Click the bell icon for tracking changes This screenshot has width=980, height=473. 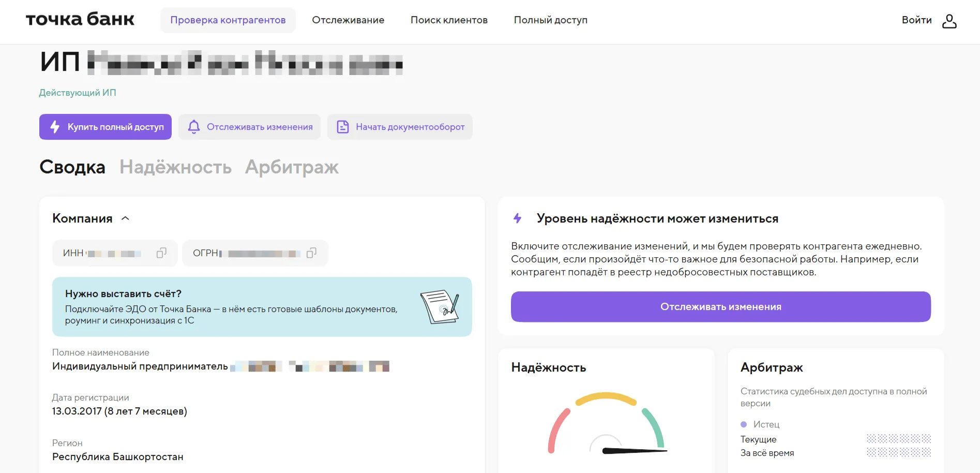tap(194, 127)
